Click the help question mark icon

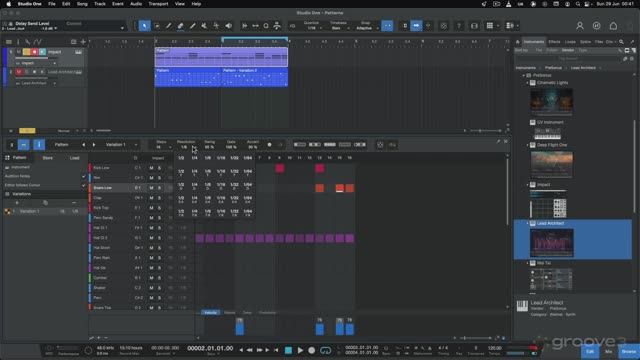coord(459,26)
